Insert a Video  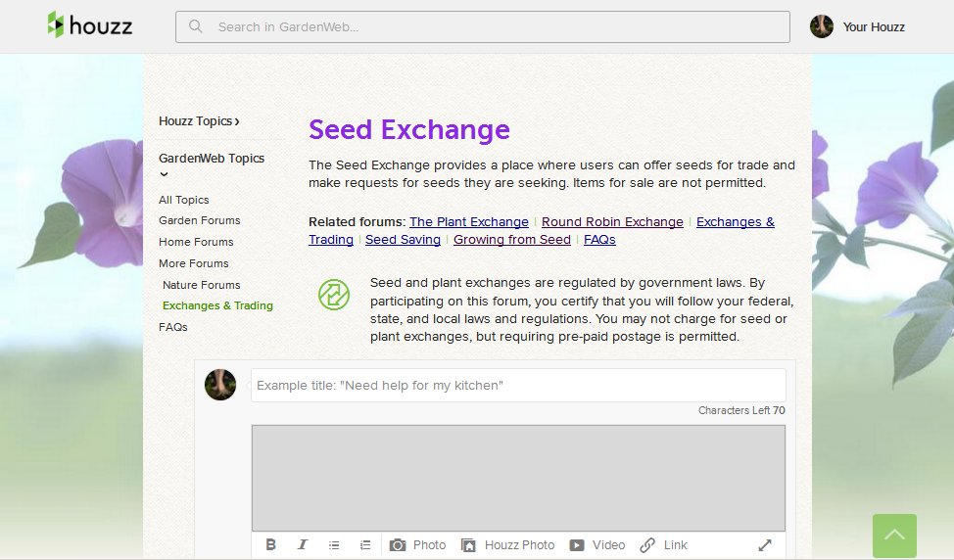[597, 544]
